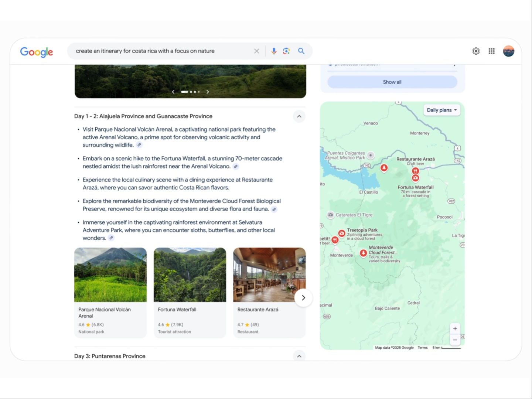This screenshot has height=399, width=532.
Task: Click the Puentes Colgantes Arenal map marker
Action: pyautogui.click(x=371, y=155)
